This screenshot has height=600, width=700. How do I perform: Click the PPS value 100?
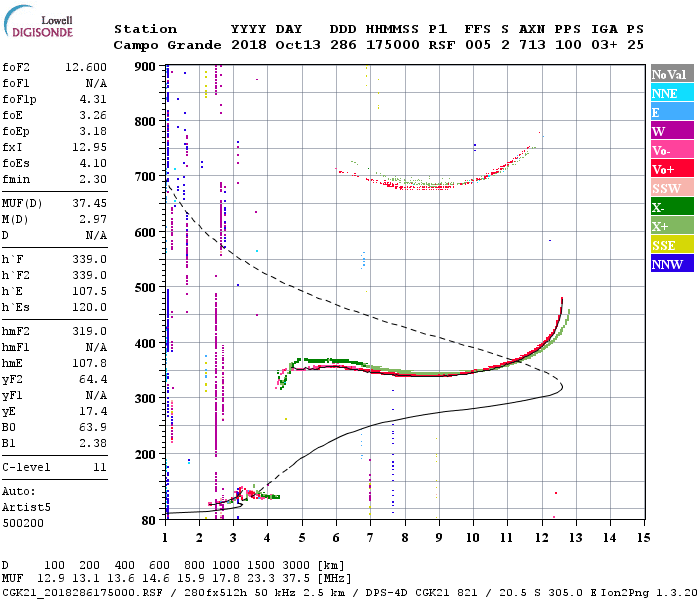point(568,45)
